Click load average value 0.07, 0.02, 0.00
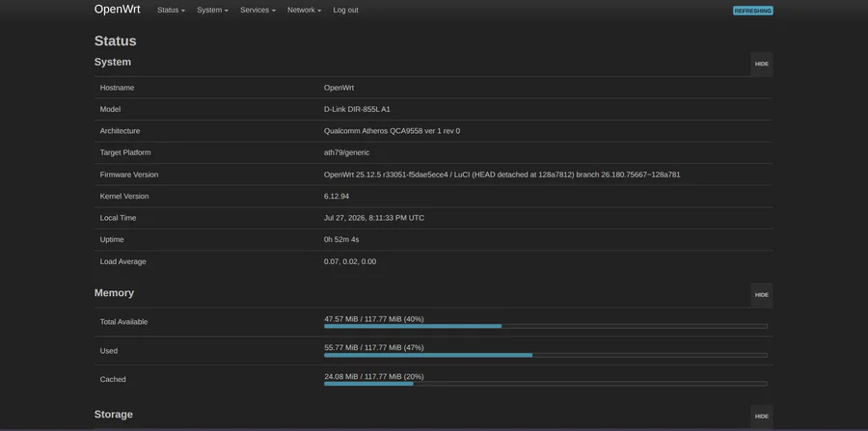 (350, 261)
